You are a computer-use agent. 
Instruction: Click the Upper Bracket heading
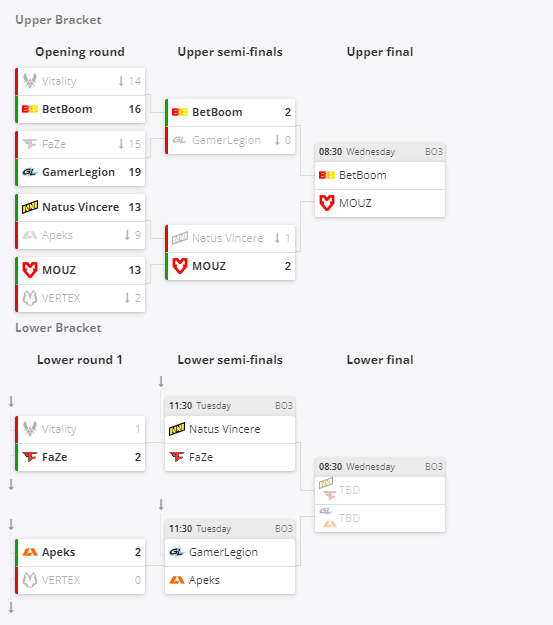58,20
